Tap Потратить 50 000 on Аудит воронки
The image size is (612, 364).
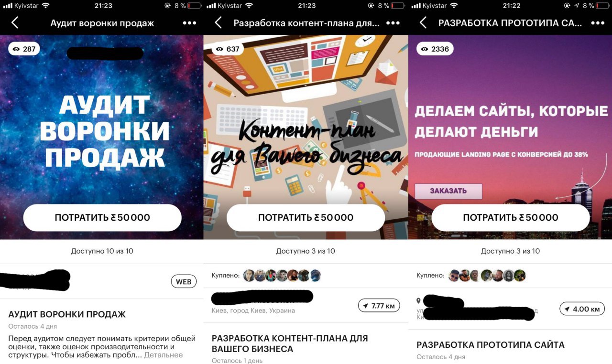(x=102, y=218)
